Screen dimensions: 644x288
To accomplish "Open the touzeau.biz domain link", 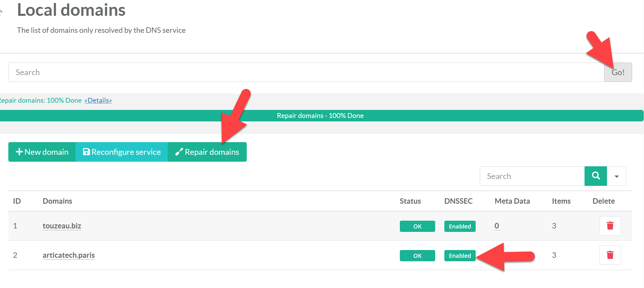I will click(x=62, y=226).
